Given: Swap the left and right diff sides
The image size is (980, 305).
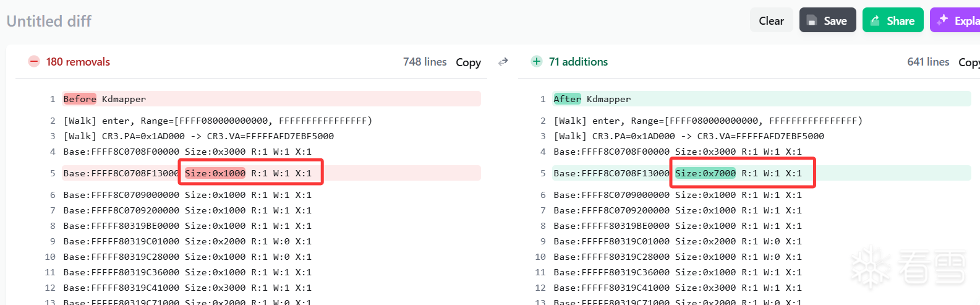Looking at the screenshot, I should tap(503, 61).
